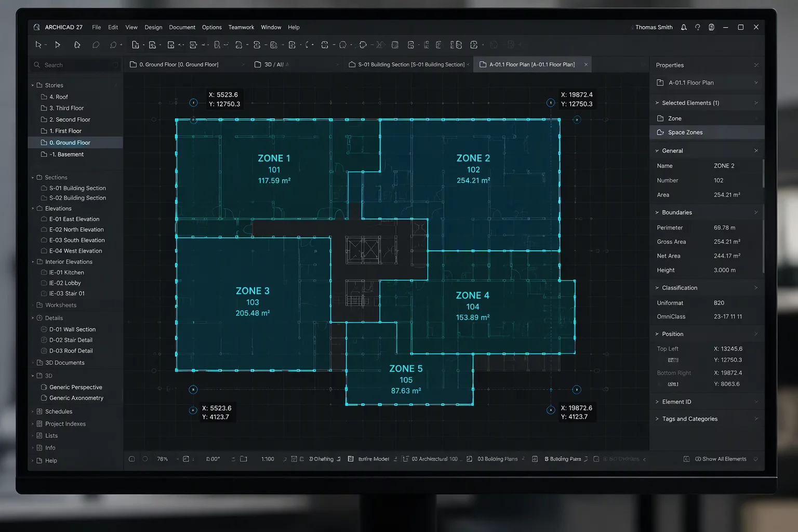Collapse the Stories tree group

point(33,85)
